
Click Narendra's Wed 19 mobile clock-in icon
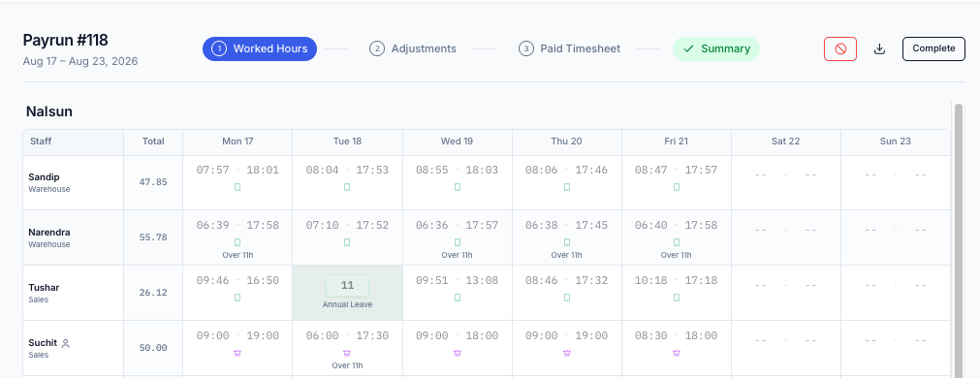(457, 241)
